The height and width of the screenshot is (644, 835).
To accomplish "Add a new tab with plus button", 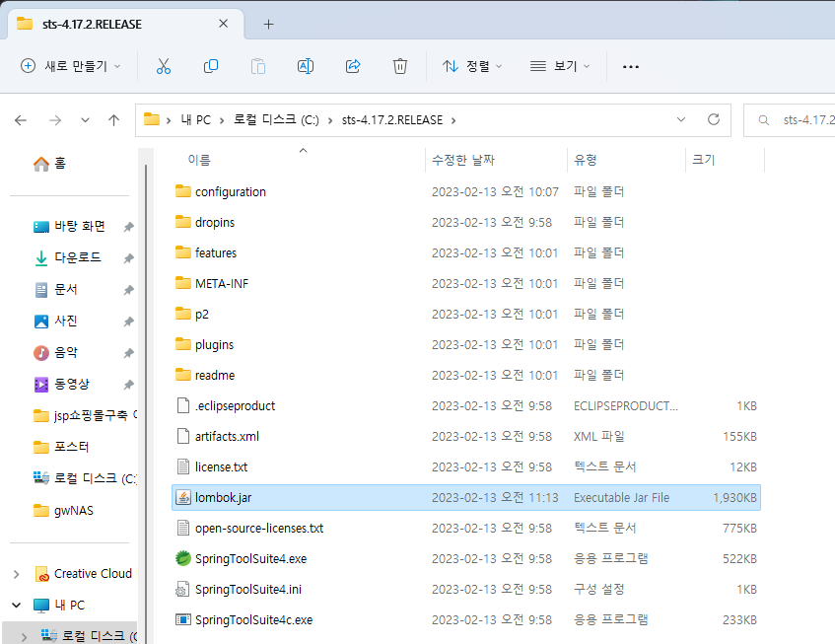I will click(x=269, y=24).
